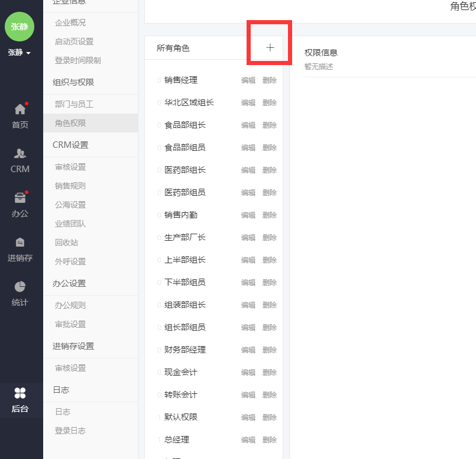Image resolution: width=476 pixels, height=459 pixels.
Task: Open 公海设置 menu item
Action: click(x=70, y=205)
